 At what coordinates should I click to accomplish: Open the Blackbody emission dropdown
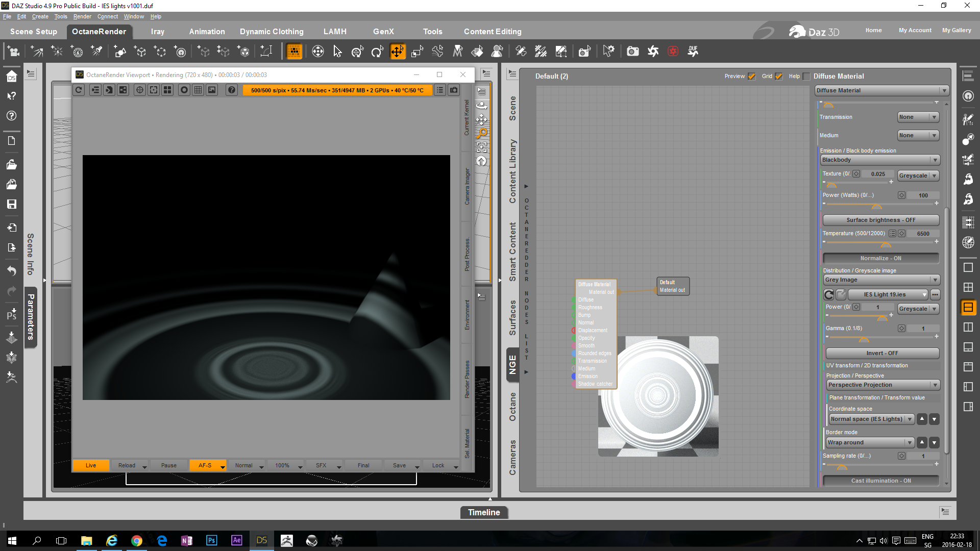[x=880, y=160]
